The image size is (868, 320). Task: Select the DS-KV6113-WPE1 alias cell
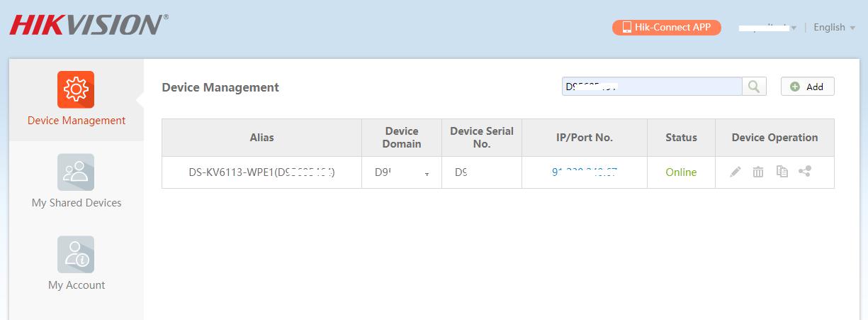click(x=261, y=172)
